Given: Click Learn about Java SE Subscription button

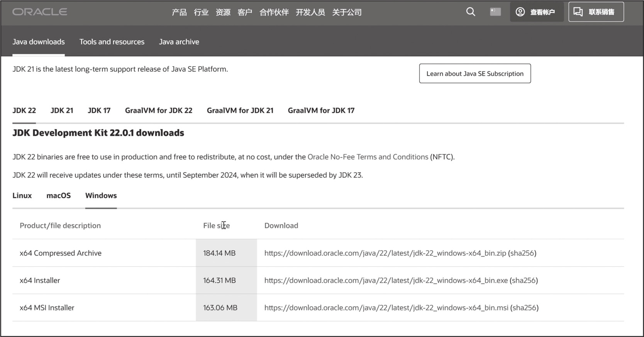Looking at the screenshot, I should pos(475,73).
